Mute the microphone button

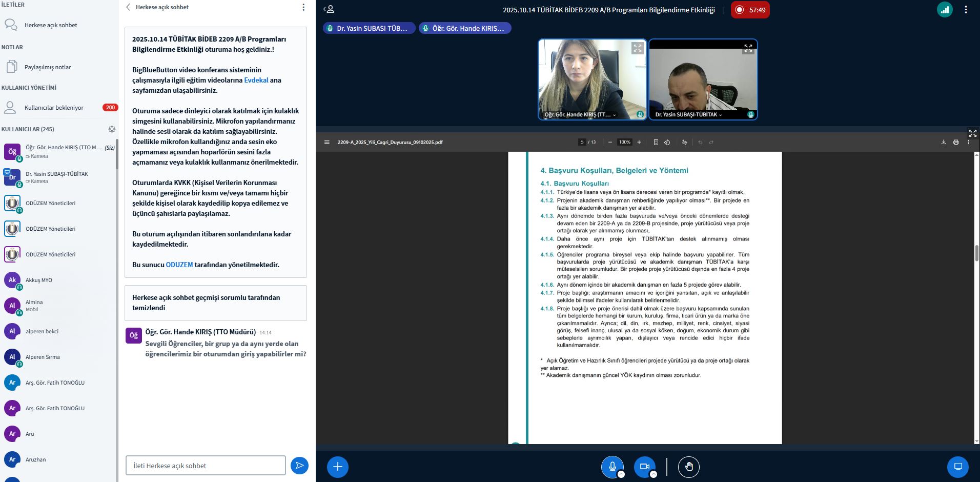click(x=612, y=466)
